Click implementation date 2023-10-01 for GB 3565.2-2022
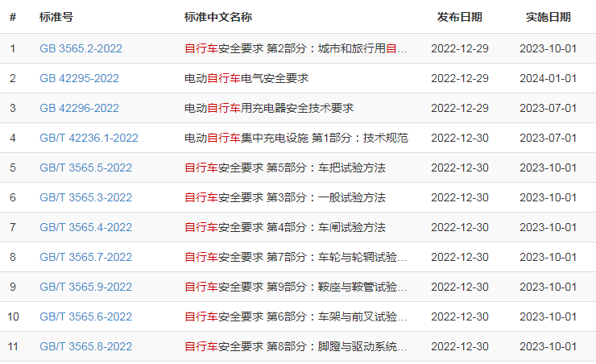 click(548, 48)
